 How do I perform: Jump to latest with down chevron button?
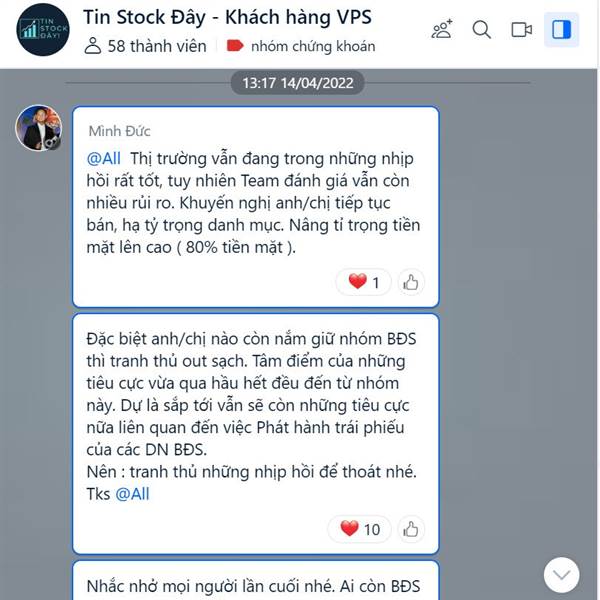(561, 575)
